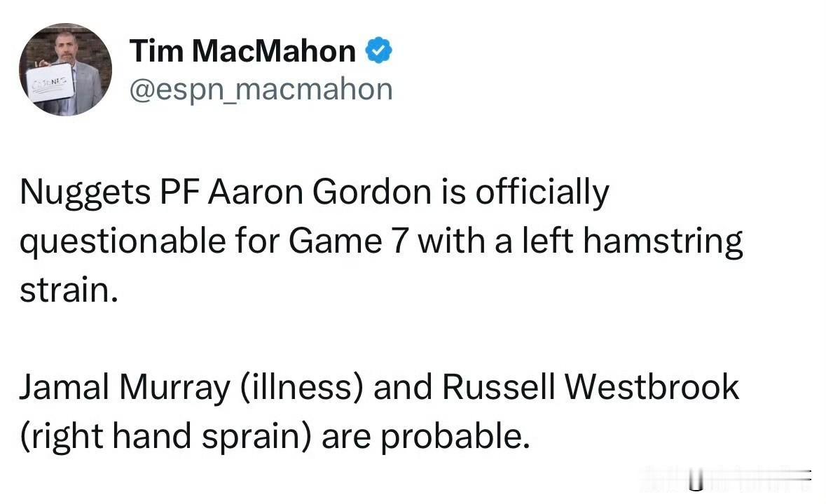Click the blue verified checkmark badge
Screen dimensions: 826x504
click(378, 50)
